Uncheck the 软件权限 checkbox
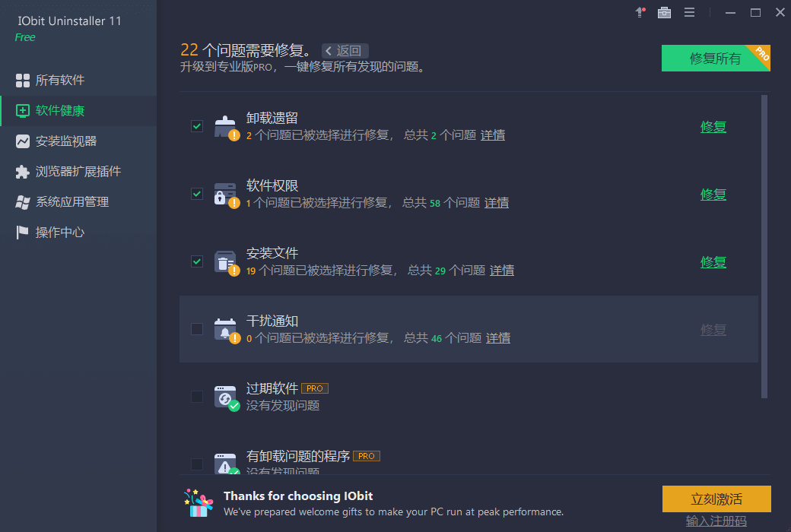The image size is (791, 532). pyautogui.click(x=197, y=194)
